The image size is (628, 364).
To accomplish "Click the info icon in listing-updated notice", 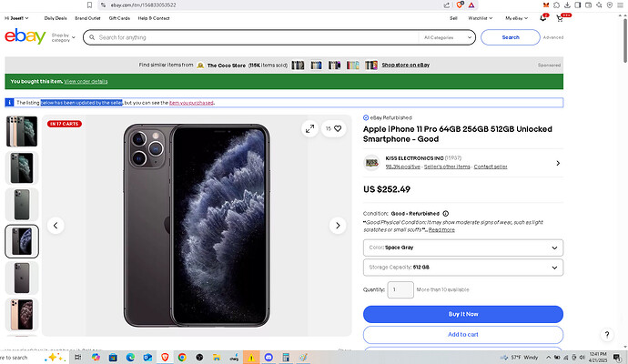I will tap(10, 103).
